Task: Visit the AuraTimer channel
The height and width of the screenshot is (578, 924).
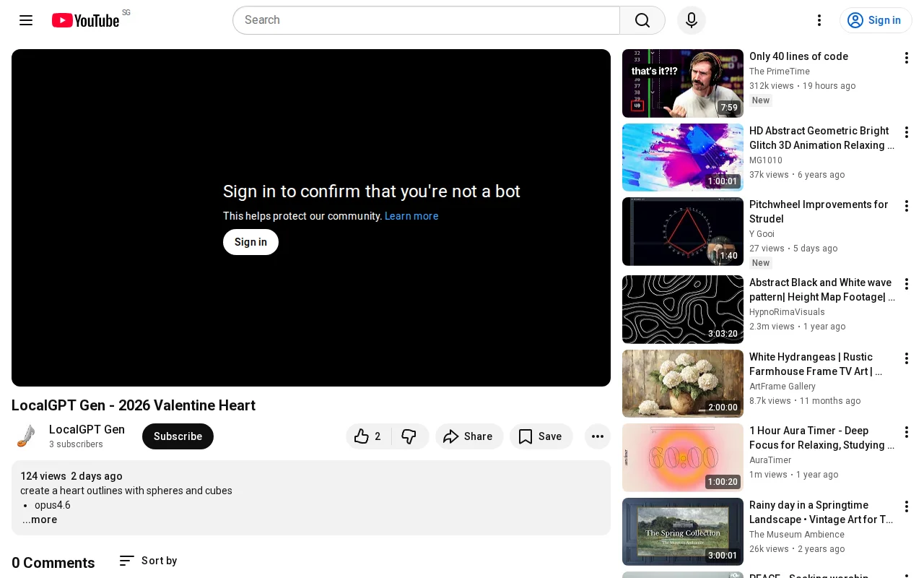Action: [770, 460]
